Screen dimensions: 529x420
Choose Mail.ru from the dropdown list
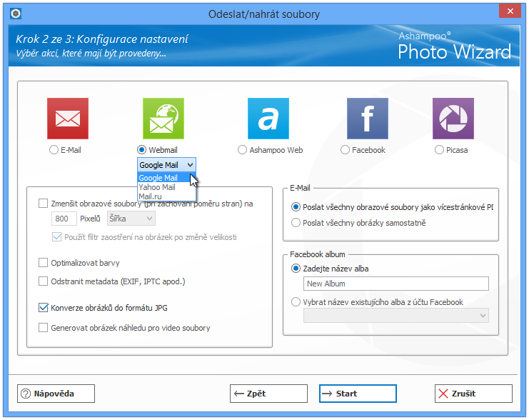tap(166, 196)
